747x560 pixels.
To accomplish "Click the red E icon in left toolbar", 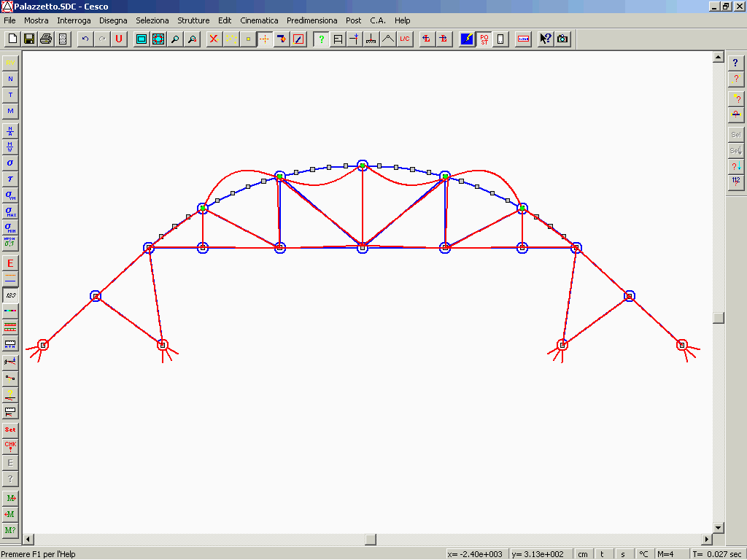I will coord(10,263).
